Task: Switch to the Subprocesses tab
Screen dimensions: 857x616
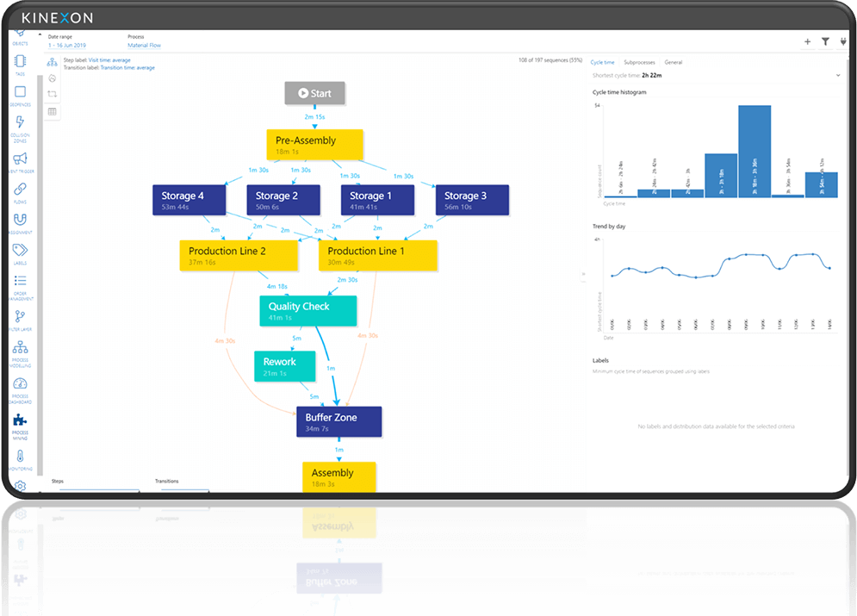Action: pos(639,63)
